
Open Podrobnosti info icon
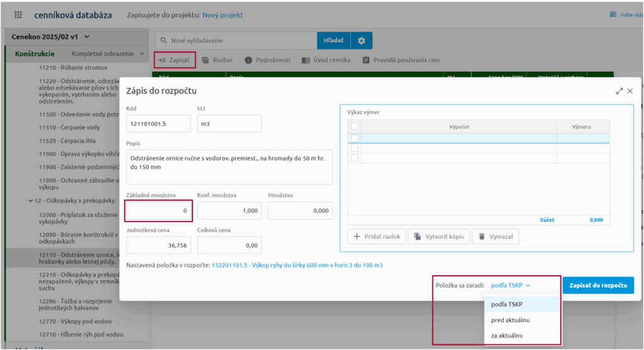click(x=248, y=60)
